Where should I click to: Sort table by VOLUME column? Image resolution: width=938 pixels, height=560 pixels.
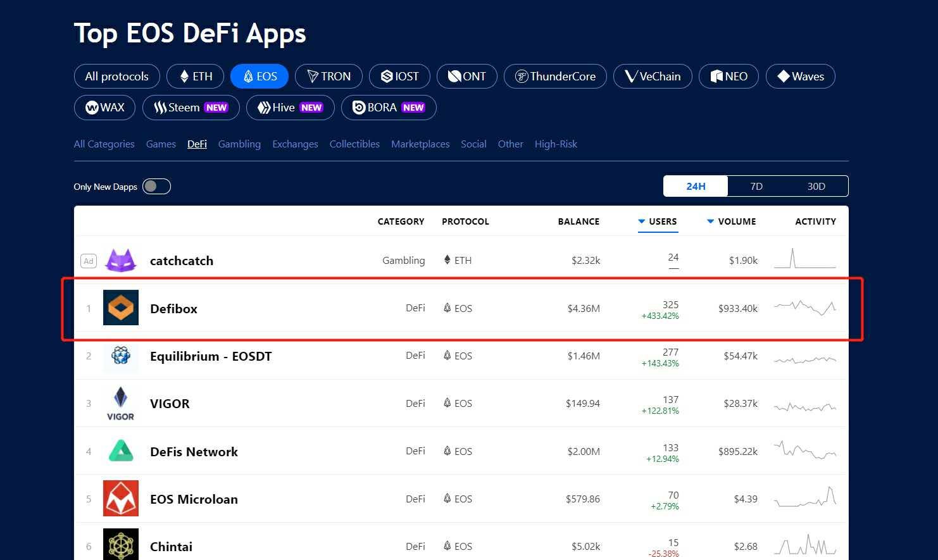click(731, 221)
